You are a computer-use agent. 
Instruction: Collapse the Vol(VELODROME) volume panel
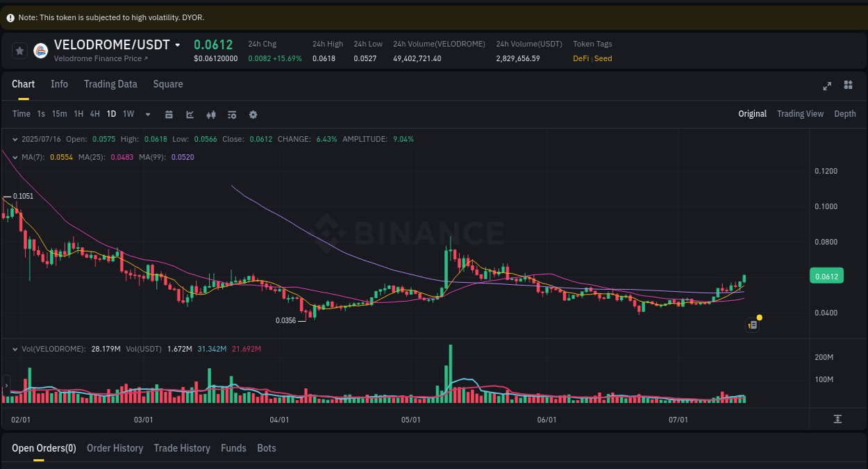click(14, 349)
